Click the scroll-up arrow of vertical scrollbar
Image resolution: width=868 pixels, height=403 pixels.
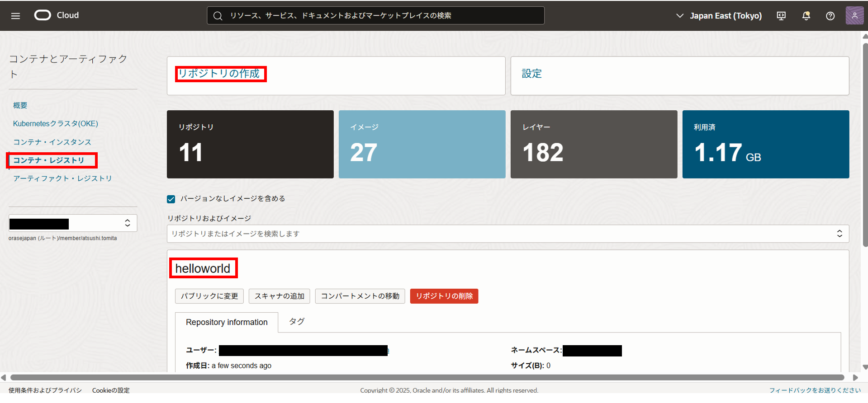click(865, 37)
